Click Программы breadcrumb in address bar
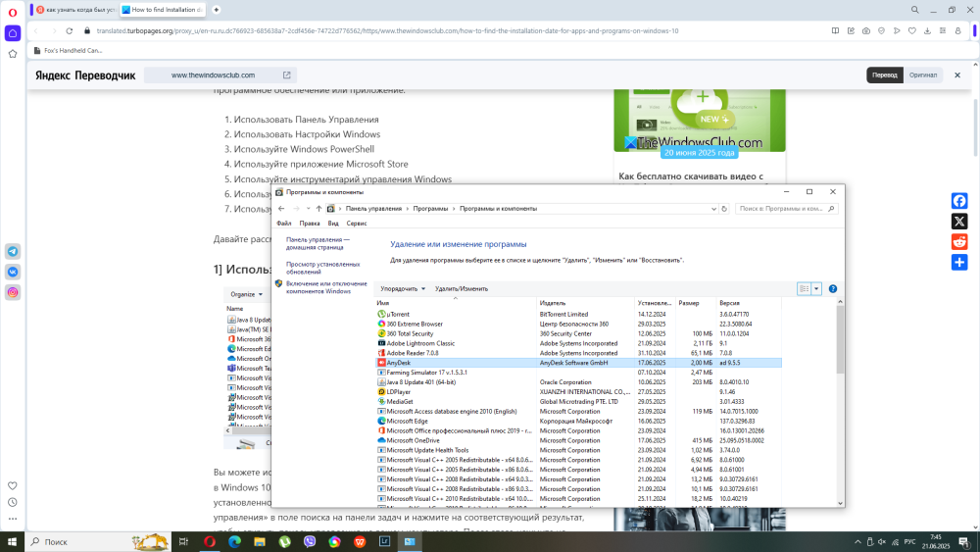 (430, 209)
